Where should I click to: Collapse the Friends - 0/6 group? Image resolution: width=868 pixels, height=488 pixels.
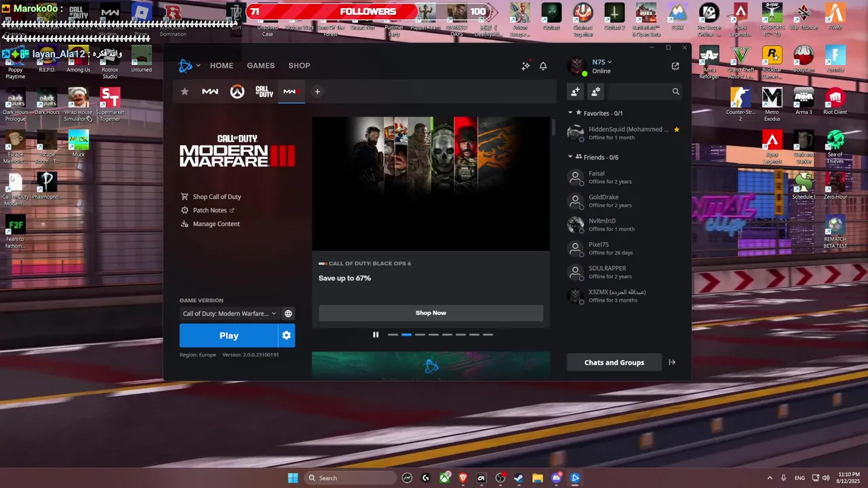click(570, 157)
